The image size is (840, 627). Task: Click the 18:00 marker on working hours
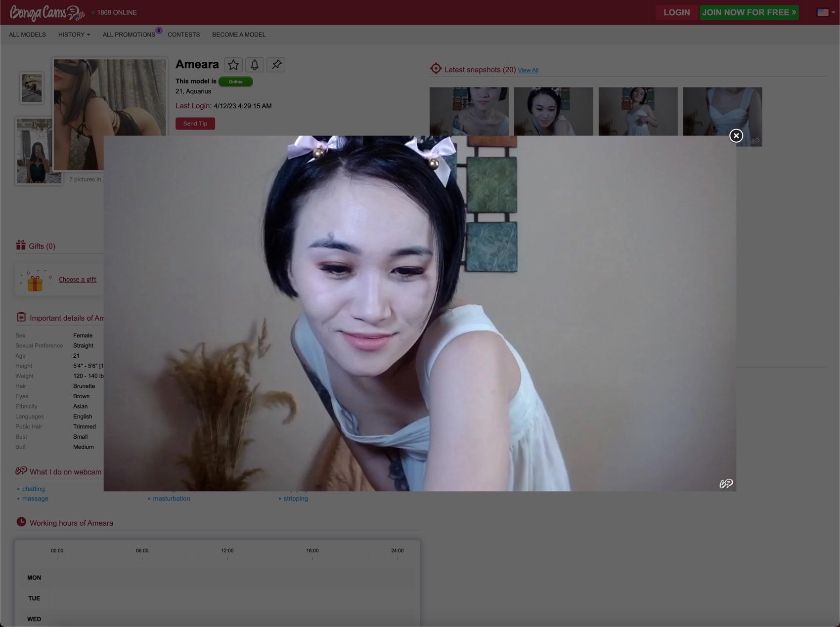coord(312,550)
